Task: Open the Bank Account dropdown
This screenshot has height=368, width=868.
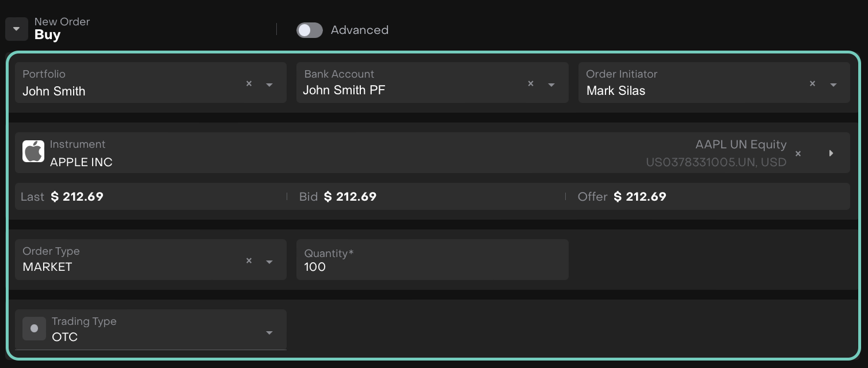Action: (551, 85)
